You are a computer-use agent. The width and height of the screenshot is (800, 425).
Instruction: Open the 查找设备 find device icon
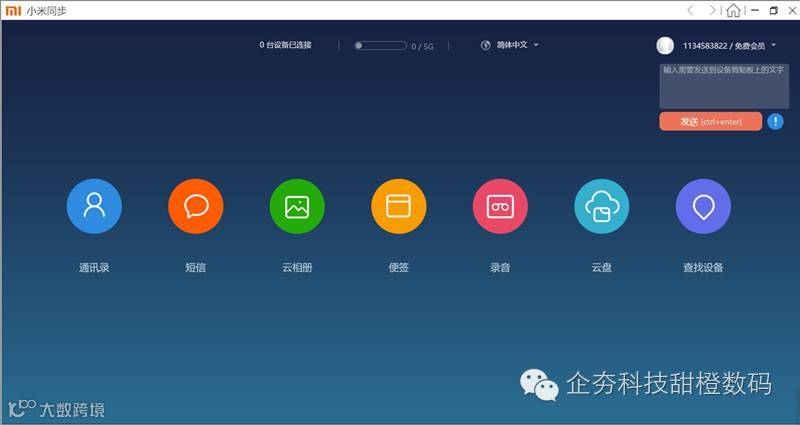[x=703, y=206]
